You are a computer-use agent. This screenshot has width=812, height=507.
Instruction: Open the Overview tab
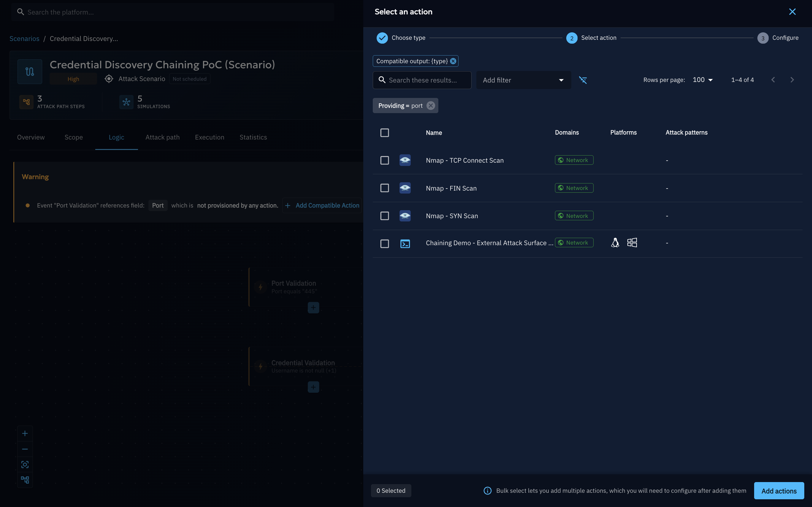coord(31,137)
